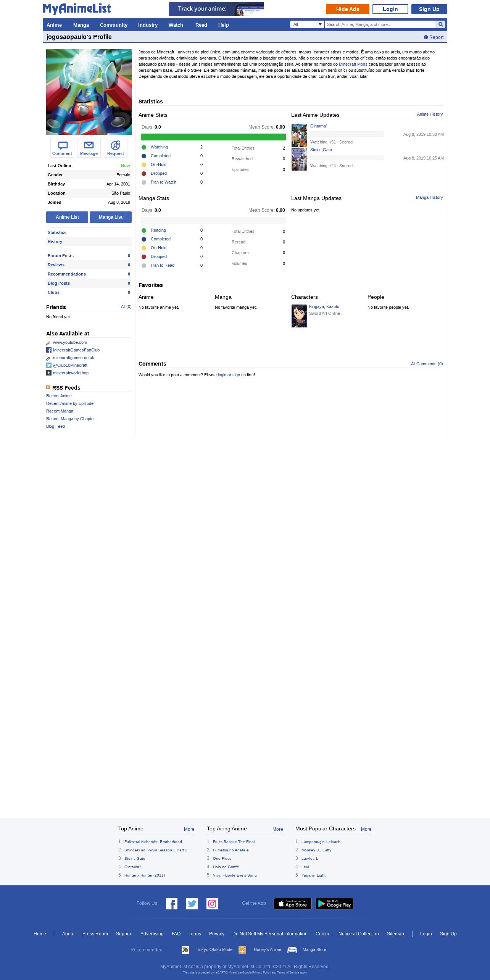Click the Kirigaya Kazuto character thumbnail
This screenshot has width=490, height=980.
[x=299, y=316]
